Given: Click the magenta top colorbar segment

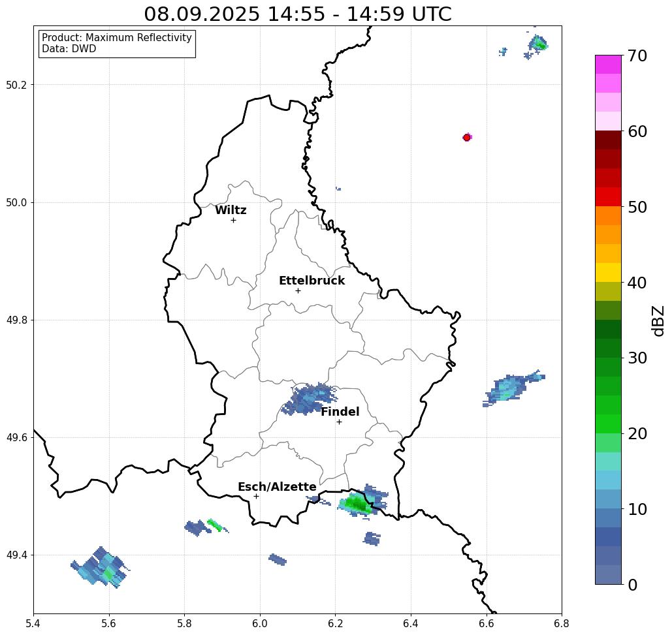Looking at the screenshot, I should click(x=608, y=65).
